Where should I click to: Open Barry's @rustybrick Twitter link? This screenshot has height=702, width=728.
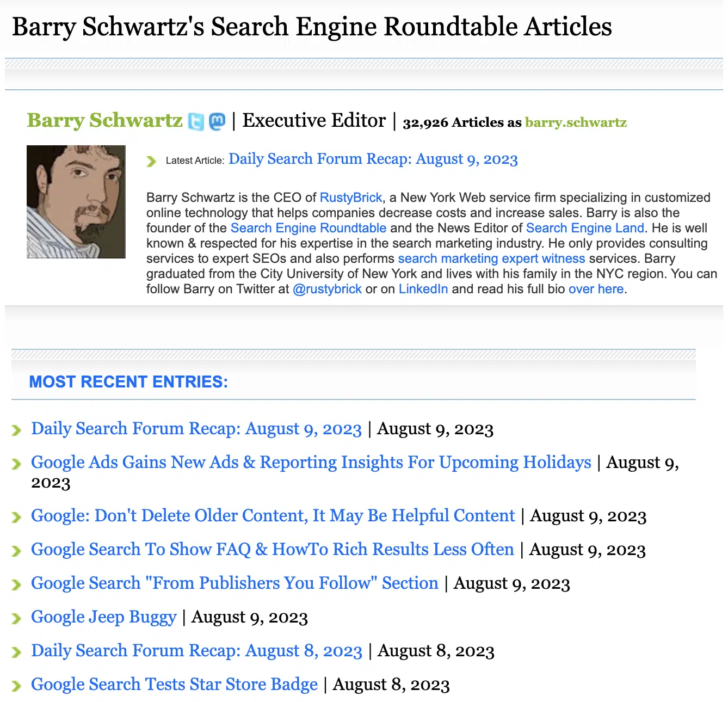pos(327,289)
